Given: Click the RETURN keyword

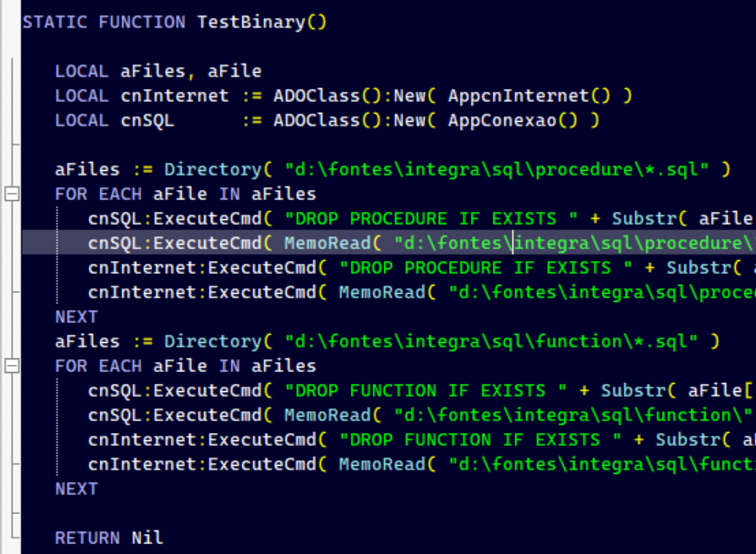Looking at the screenshot, I should coord(87,538).
